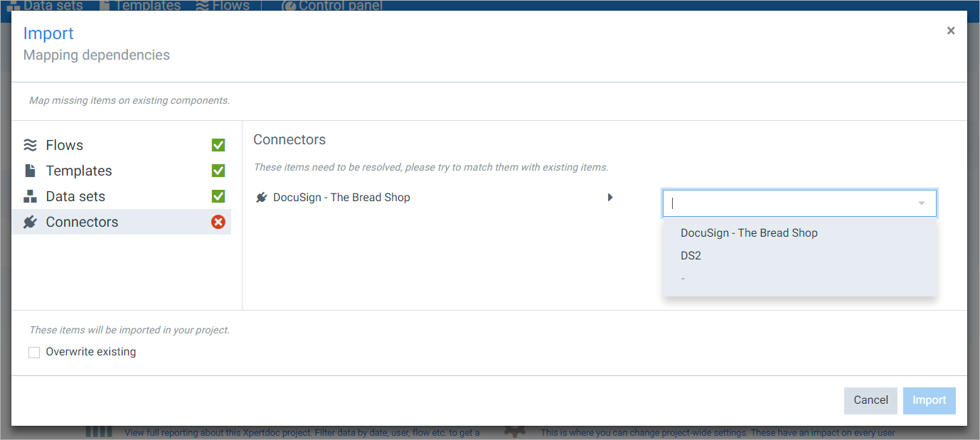
Task: Select Data sets in the mapping list
Action: [122, 196]
